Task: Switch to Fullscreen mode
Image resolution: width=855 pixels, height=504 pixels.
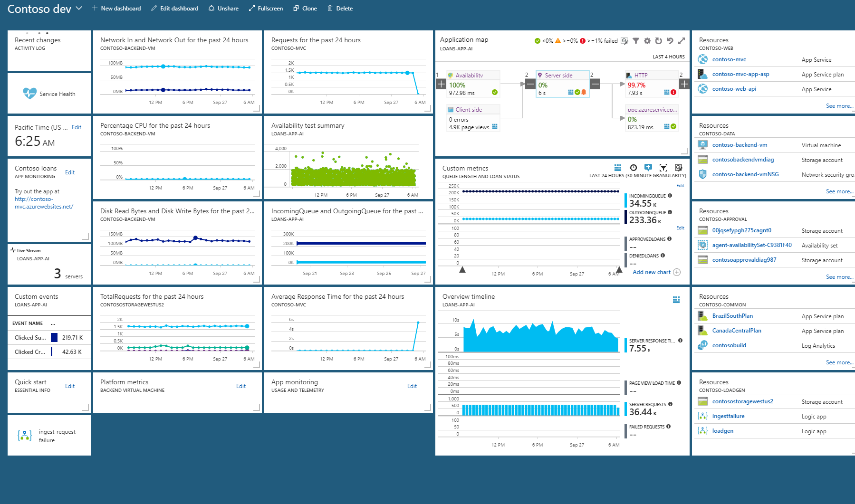Action: coord(266,9)
